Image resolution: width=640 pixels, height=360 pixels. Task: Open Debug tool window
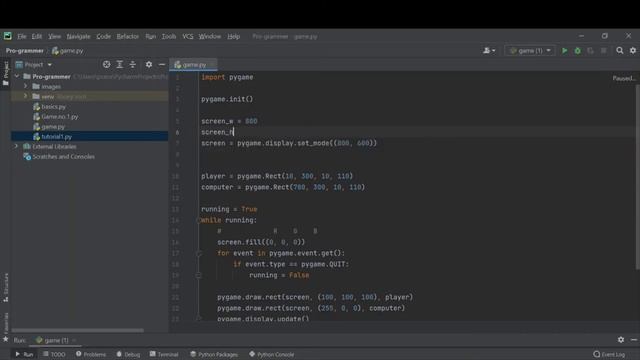click(x=128, y=354)
